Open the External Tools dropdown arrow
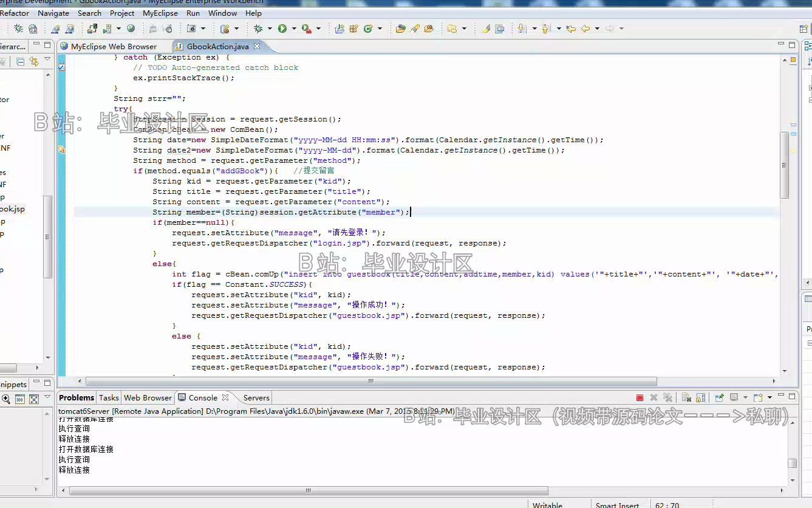Viewport: 812px width, 508px height. pos(319,29)
